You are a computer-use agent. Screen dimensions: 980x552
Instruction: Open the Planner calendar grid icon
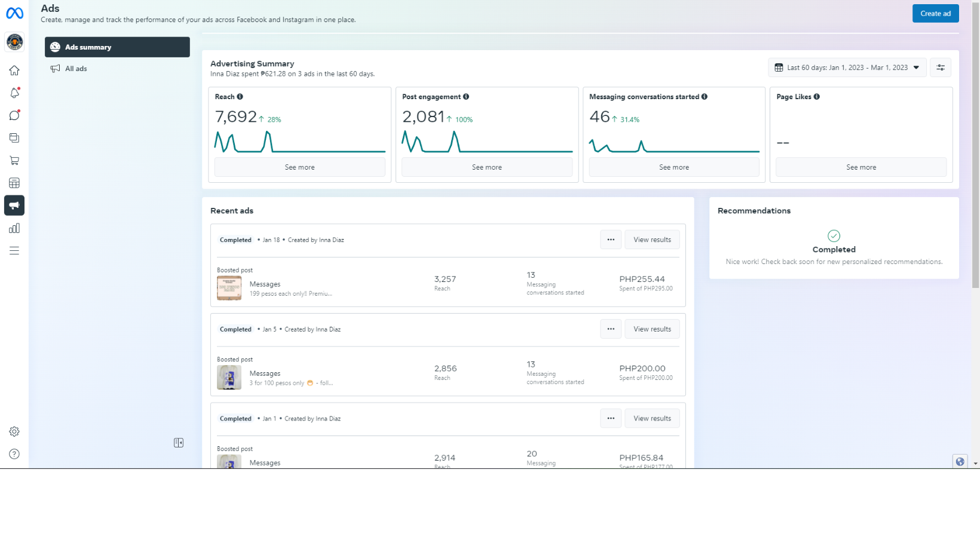[14, 183]
